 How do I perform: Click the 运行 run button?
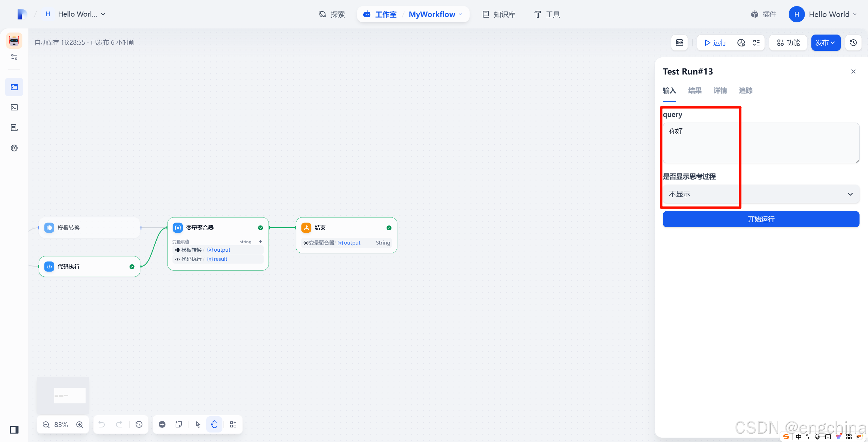click(715, 43)
